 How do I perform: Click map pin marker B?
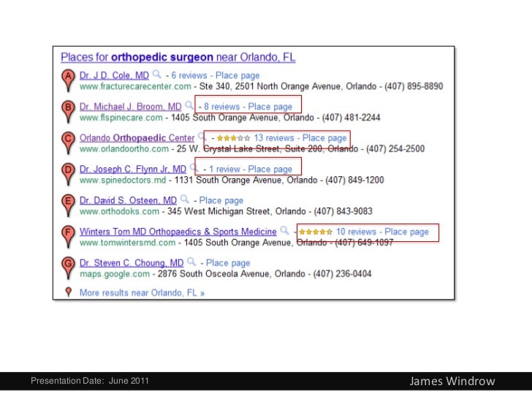point(68,112)
